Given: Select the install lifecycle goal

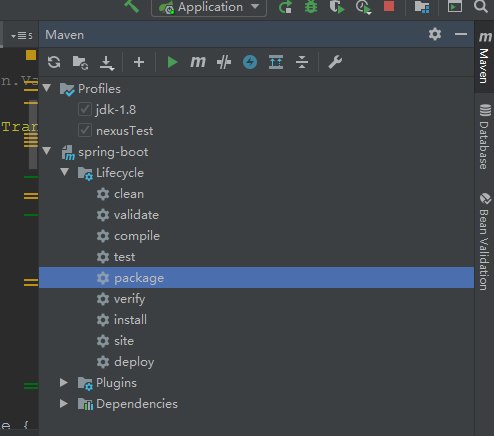Looking at the screenshot, I should click(x=256, y=320).
